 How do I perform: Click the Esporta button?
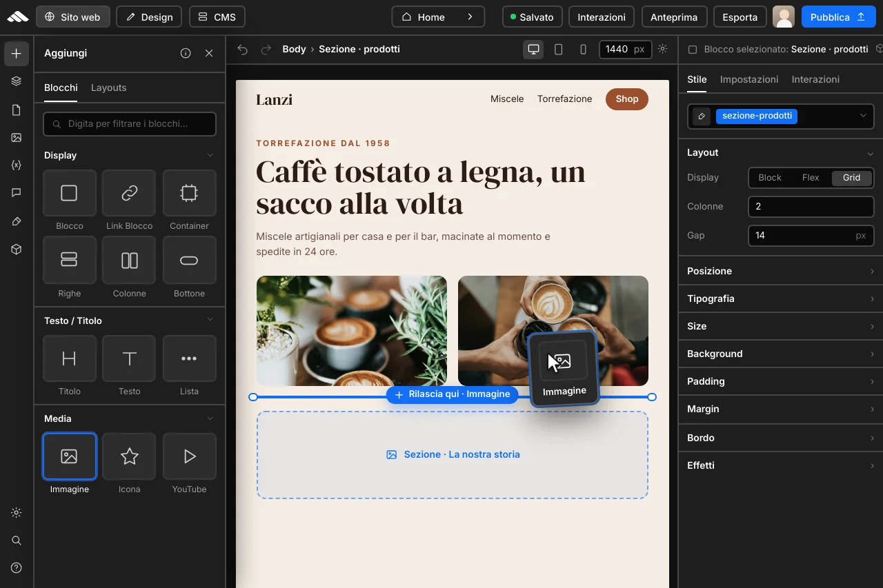click(x=740, y=17)
